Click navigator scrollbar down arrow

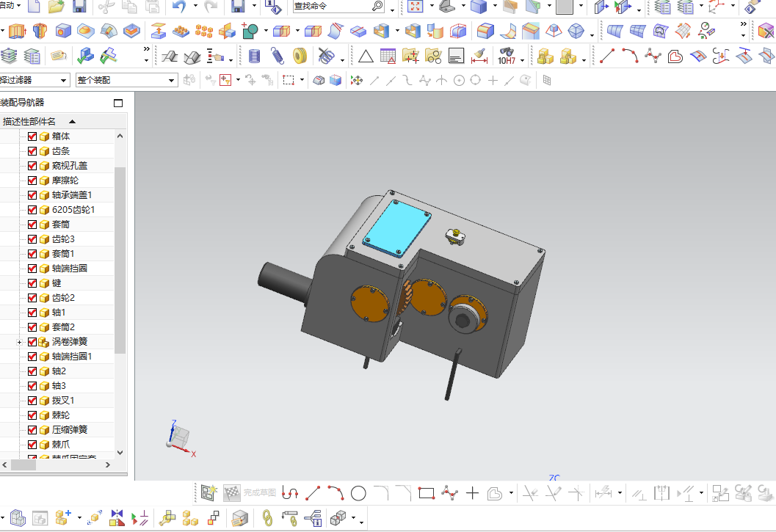(120, 452)
